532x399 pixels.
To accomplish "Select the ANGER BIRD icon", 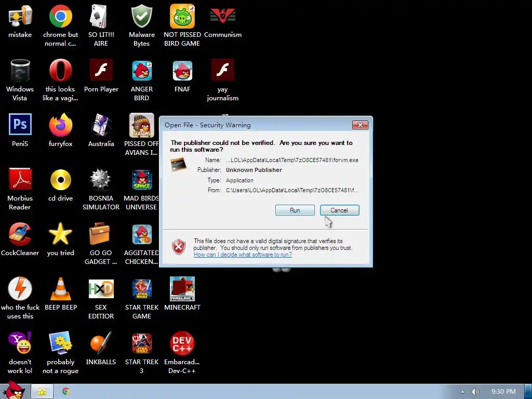I will tap(141, 71).
